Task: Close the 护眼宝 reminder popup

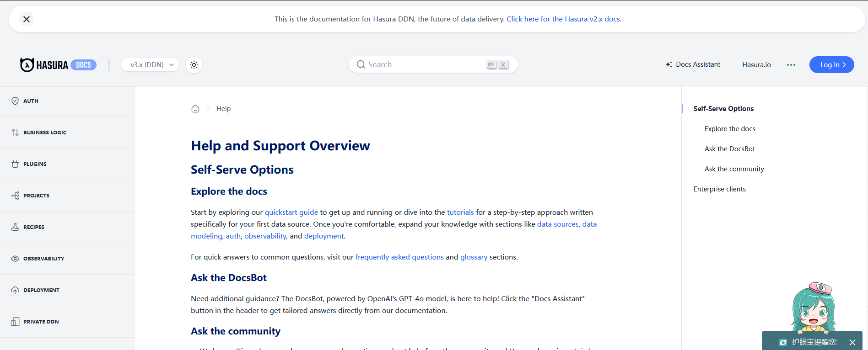Action: 852,342
